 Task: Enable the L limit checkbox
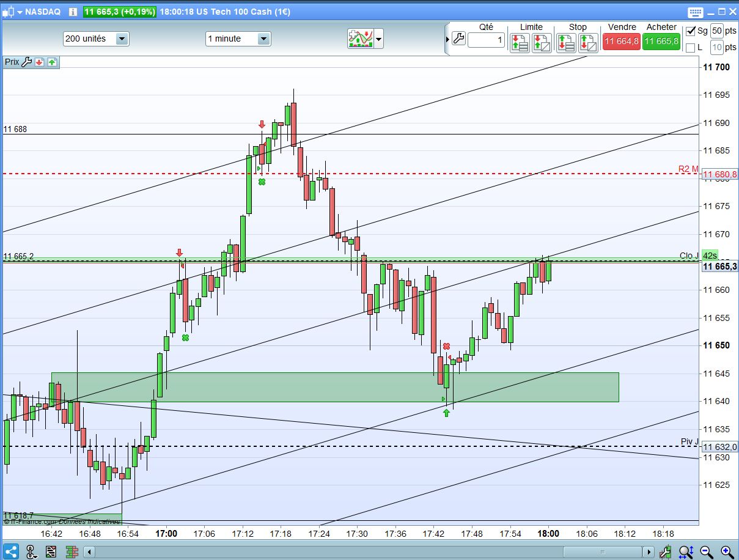click(x=691, y=47)
